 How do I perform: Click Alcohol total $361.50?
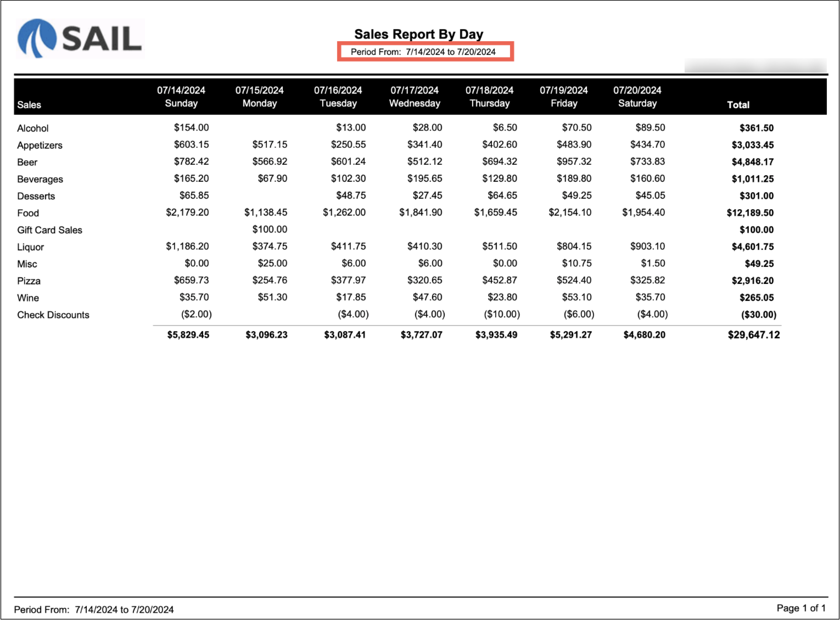(x=756, y=128)
